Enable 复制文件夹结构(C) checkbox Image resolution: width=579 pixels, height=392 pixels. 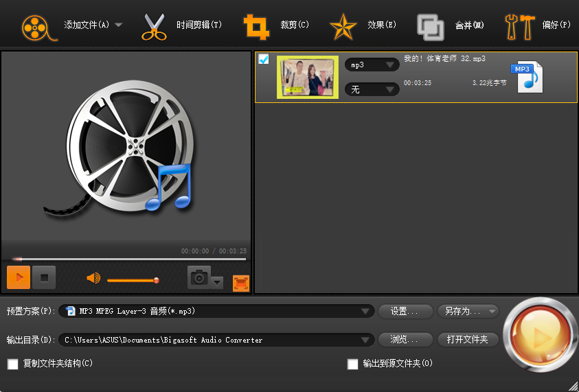(13, 365)
